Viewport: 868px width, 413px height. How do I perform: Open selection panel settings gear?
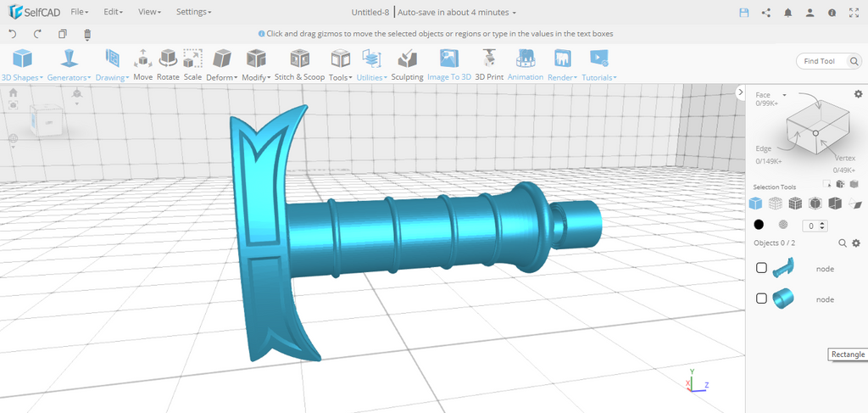tap(858, 94)
